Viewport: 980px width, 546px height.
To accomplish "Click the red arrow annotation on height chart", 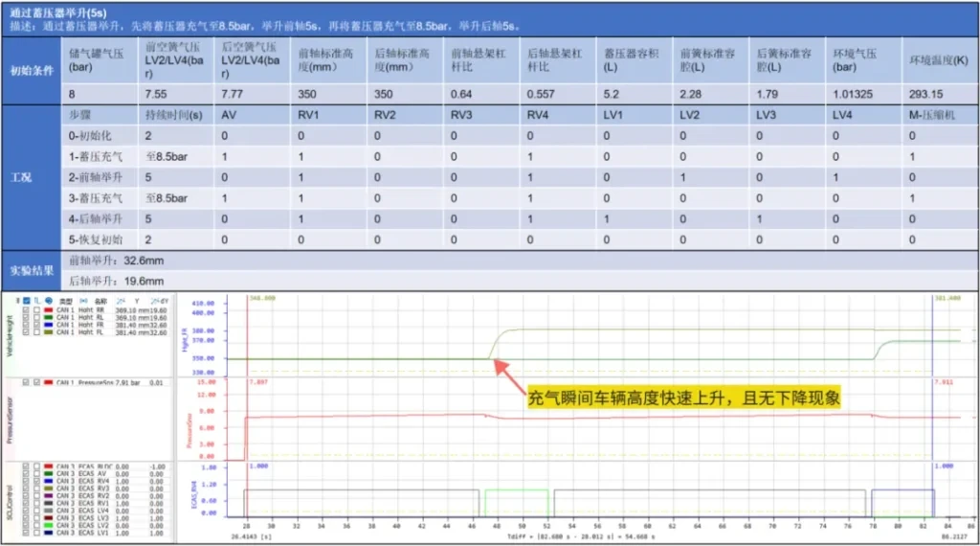I will (509, 375).
